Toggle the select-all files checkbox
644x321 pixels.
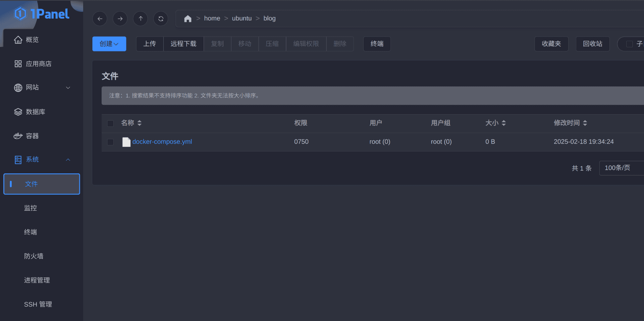point(110,124)
